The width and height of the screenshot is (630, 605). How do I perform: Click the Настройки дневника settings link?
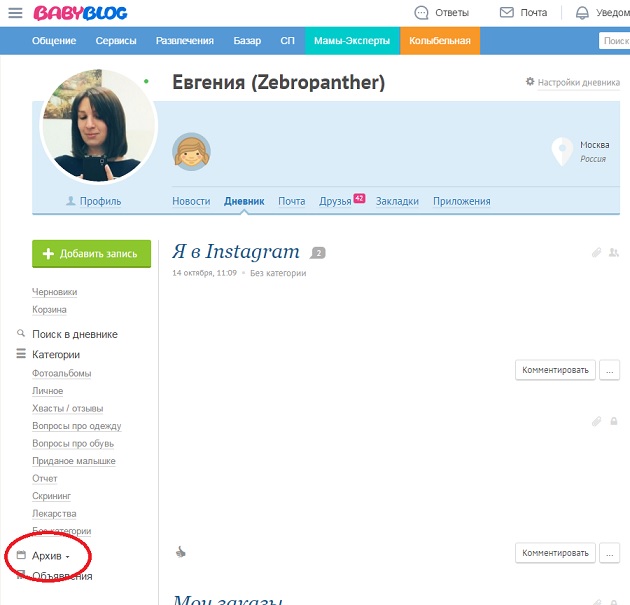[x=572, y=82]
